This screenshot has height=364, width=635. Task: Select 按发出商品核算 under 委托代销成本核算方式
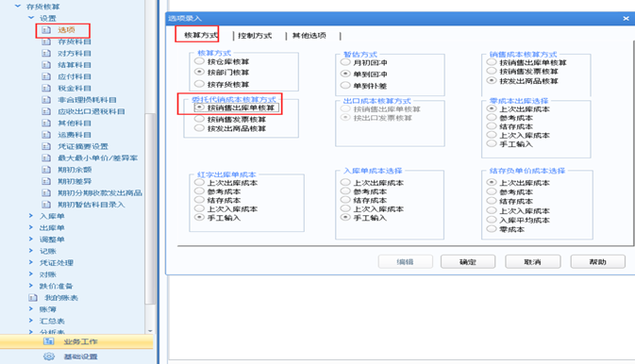tap(199, 128)
